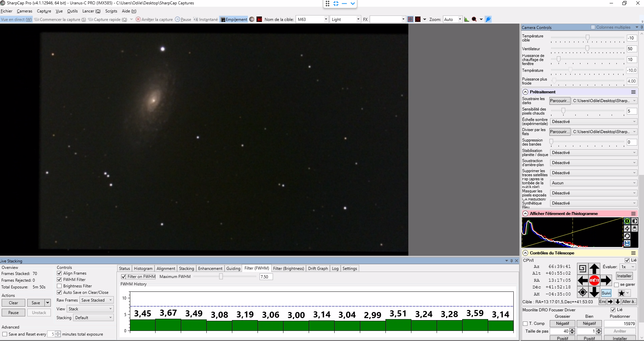Click the red toolbar icon beside the sphere
Screen dimensions: 644x341
259,19
